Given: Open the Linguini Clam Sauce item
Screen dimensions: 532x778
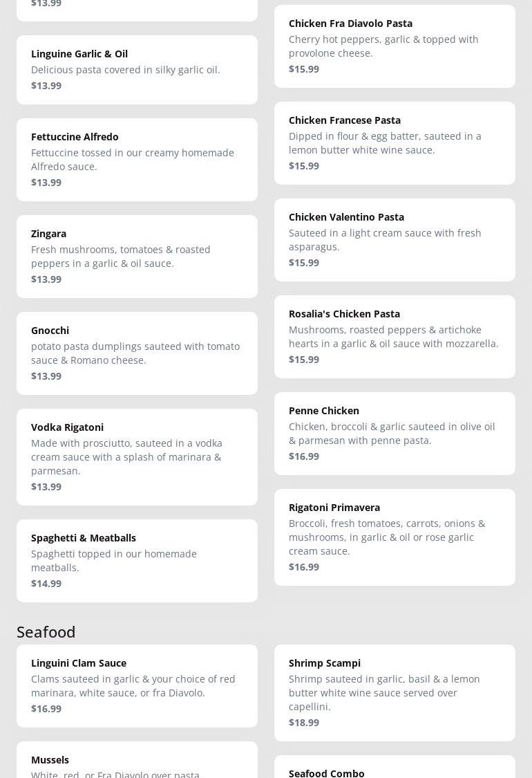Looking at the screenshot, I should [x=137, y=686].
